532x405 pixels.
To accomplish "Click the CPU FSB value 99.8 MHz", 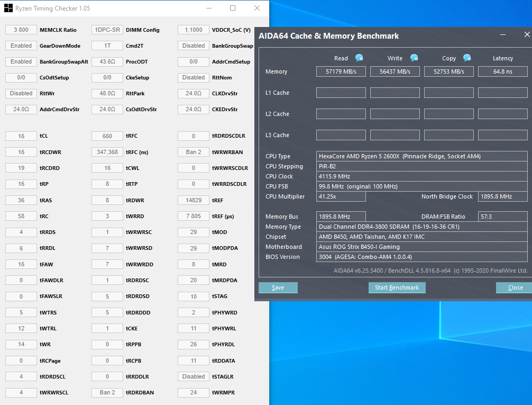I will (x=421, y=186).
